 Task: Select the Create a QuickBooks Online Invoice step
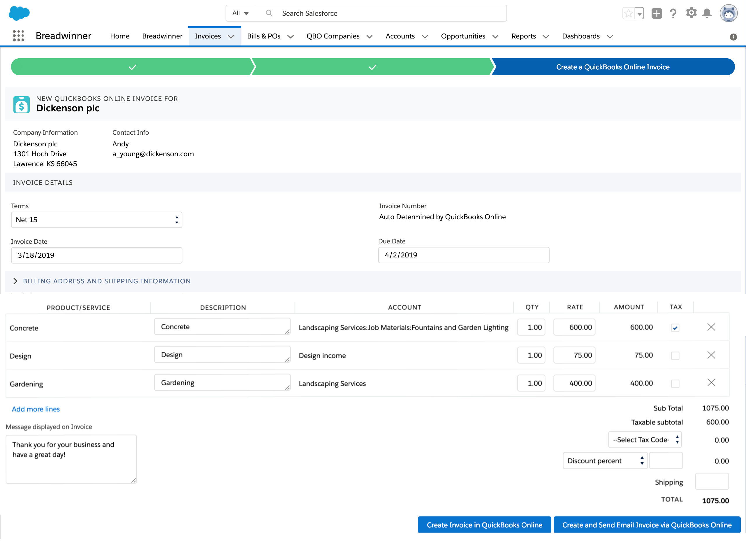613,67
